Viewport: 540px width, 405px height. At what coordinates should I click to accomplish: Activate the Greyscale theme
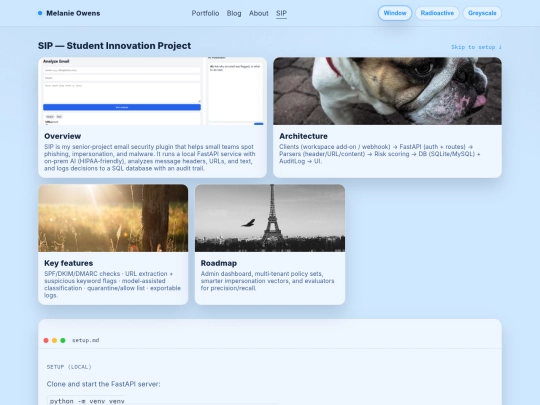(x=482, y=13)
